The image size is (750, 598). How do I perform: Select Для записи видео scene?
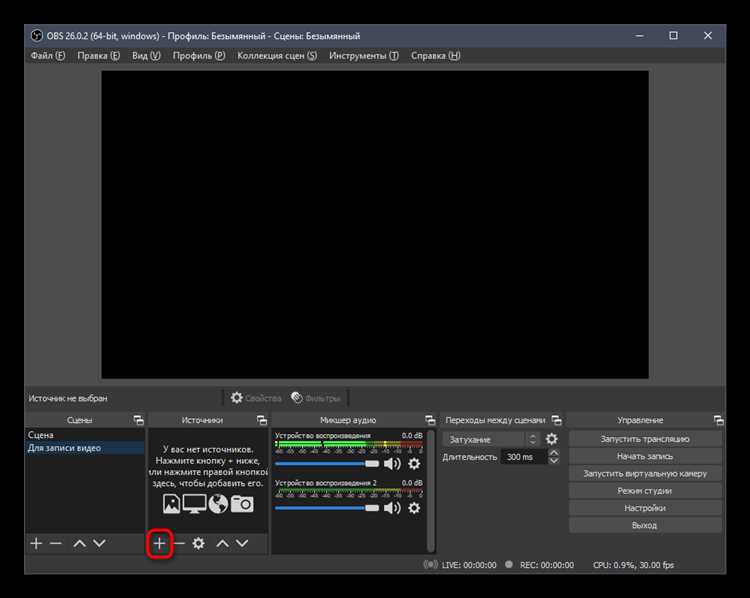click(x=85, y=448)
